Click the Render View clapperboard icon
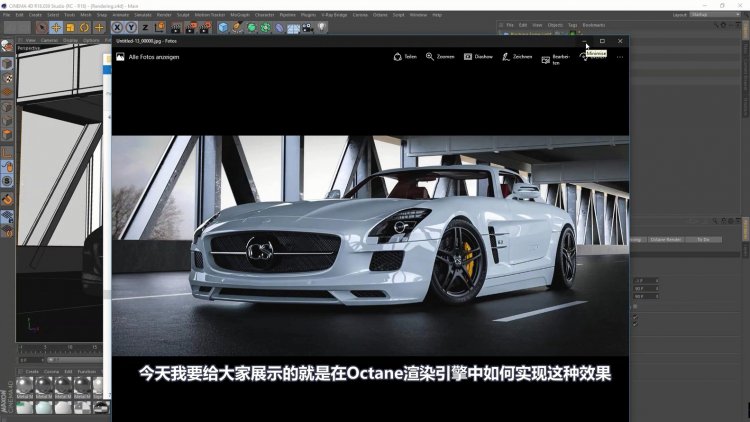The image size is (750, 422). [x=176, y=28]
